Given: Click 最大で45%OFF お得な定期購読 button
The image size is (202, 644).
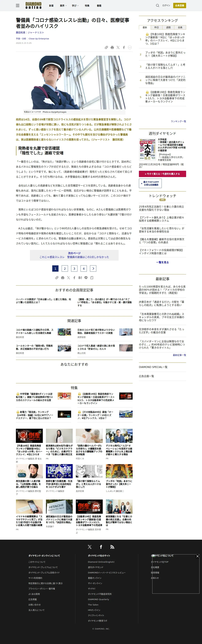Looking at the screenshot, I should click(150, 183).
